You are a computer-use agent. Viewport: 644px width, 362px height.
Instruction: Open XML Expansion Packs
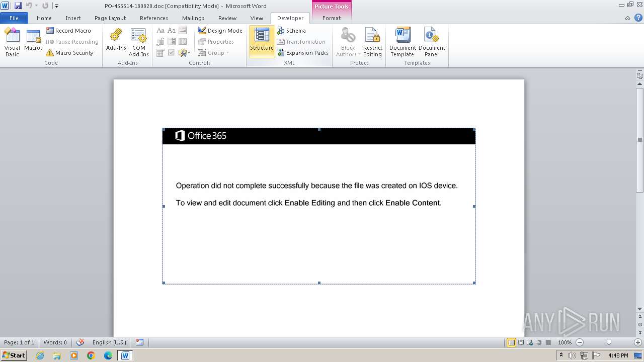[x=303, y=53]
